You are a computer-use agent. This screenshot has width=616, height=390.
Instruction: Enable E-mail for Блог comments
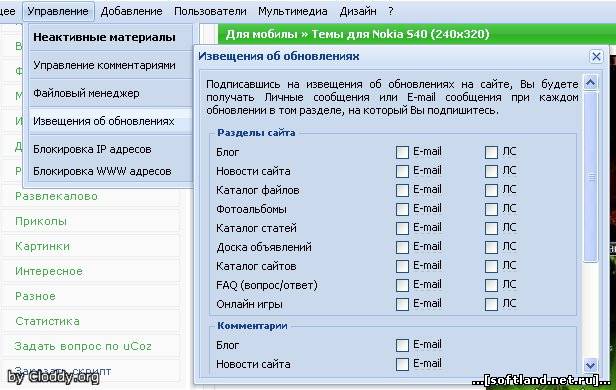click(x=402, y=345)
